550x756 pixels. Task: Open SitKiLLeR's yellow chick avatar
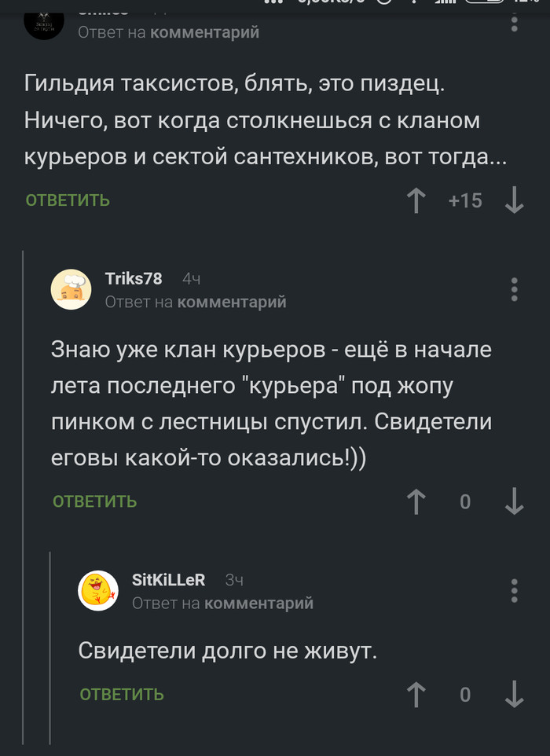tap(98, 591)
